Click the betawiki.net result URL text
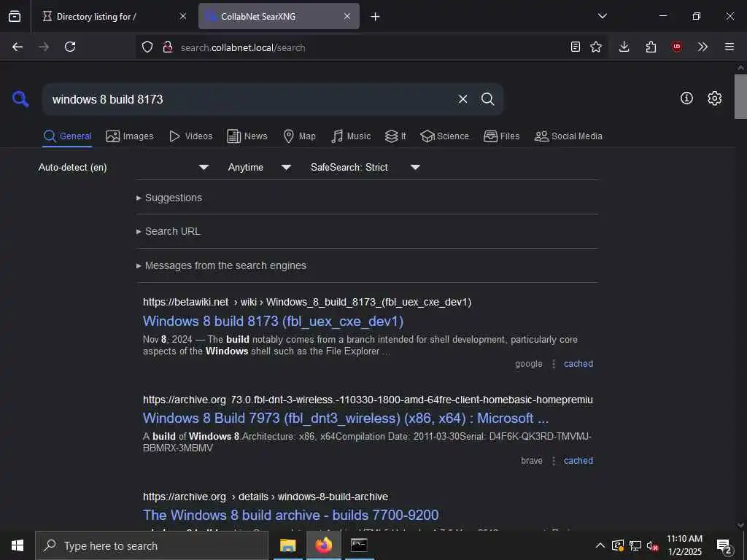Viewport: 747px width, 560px height. [307, 303]
